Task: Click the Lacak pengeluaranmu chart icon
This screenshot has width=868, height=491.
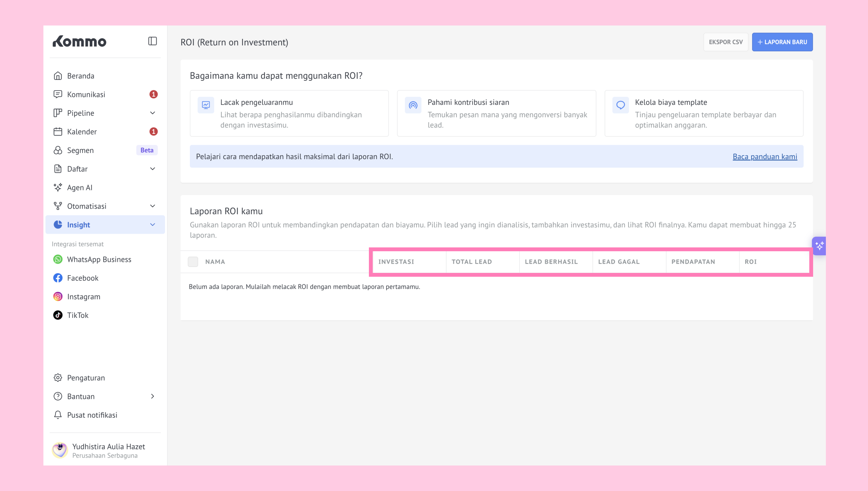Action: pos(206,105)
